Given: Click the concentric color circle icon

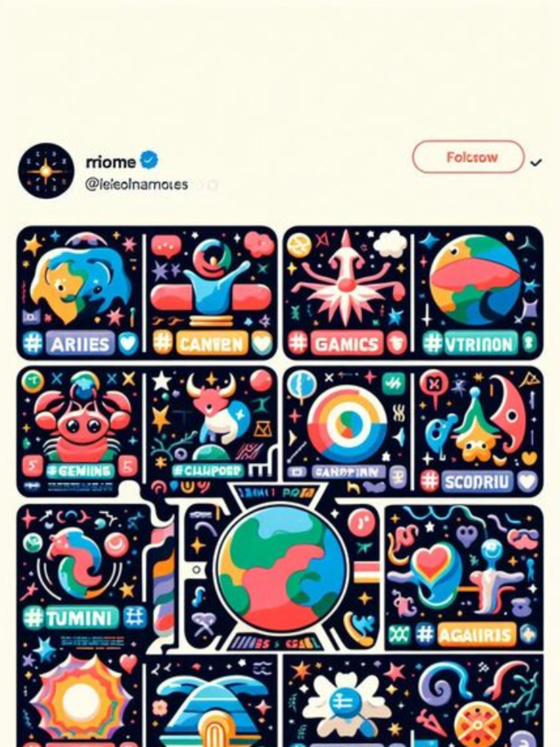Looking at the screenshot, I should (x=347, y=425).
